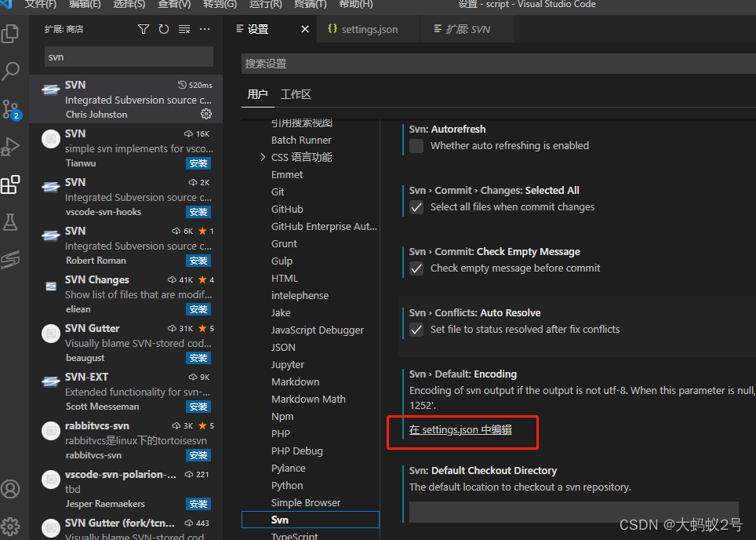
Task: Uncheck Check empty message before commit
Action: click(x=416, y=268)
